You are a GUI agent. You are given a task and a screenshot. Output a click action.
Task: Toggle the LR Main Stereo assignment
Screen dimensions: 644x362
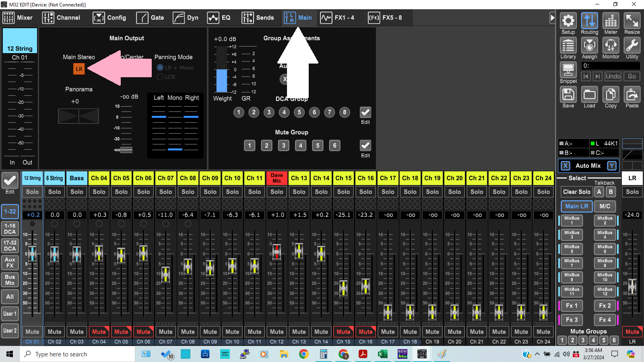pos(79,69)
